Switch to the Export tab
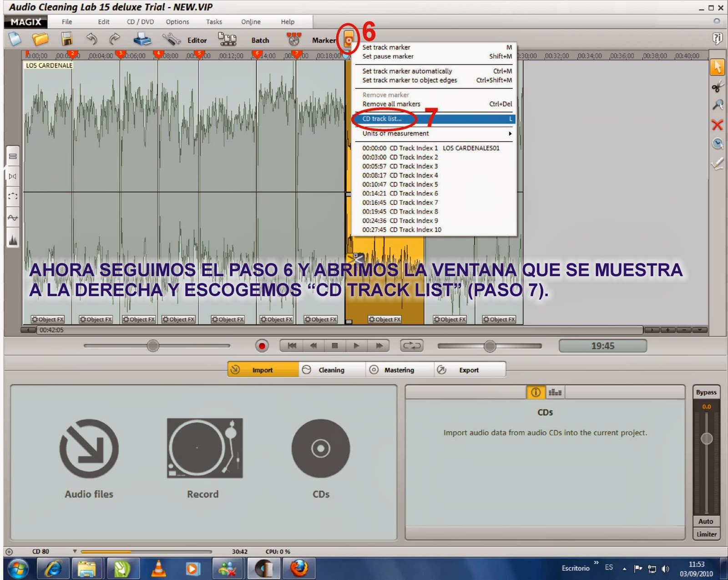This screenshot has width=728, height=580. click(x=469, y=370)
